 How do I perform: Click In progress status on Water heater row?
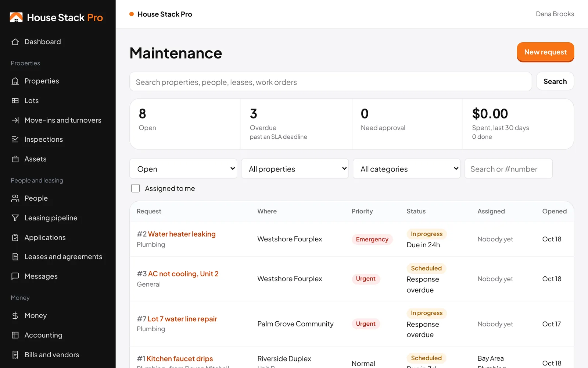[x=427, y=234]
